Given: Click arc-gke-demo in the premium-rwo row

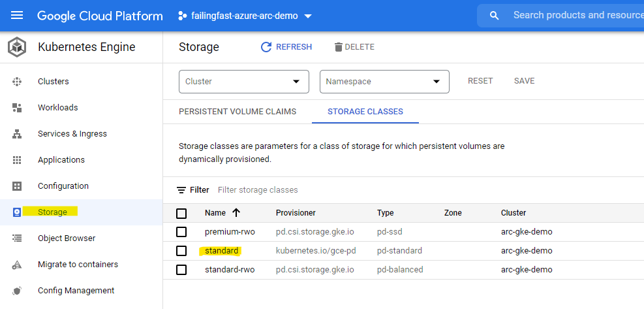Looking at the screenshot, I should (527, 232).
